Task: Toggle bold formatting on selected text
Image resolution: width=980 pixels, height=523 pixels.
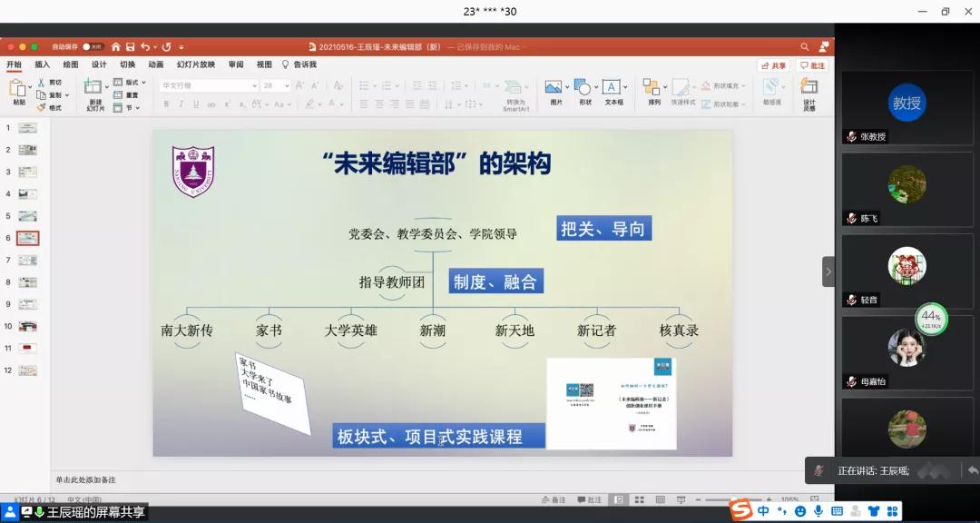Action: [165, 104]
